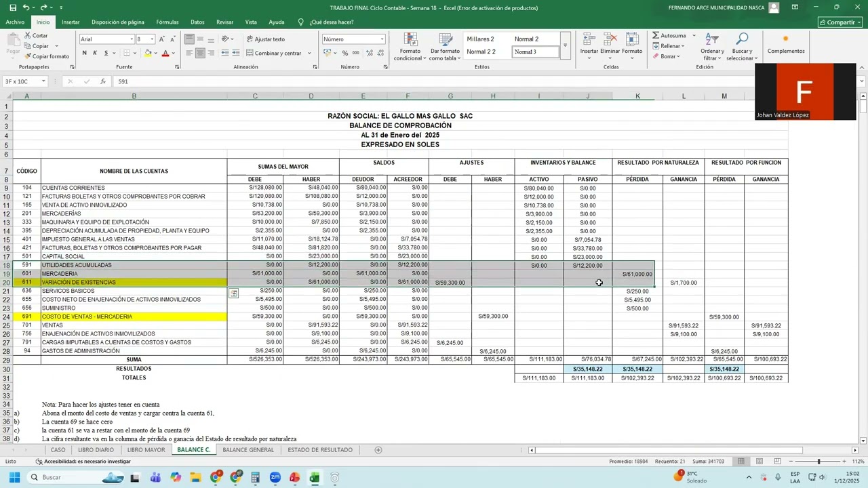Click the Windows Start button

pyautogui.click(x=14, y=477)
